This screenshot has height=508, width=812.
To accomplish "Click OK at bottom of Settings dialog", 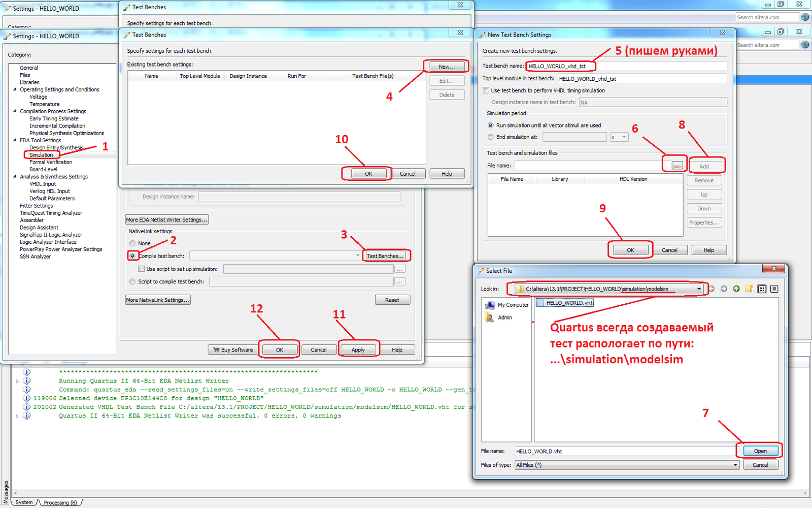I will click(x=280, y=350).
